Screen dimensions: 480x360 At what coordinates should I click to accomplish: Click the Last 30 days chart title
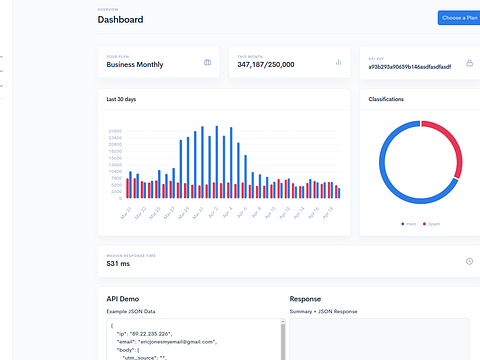pos(121,99)
